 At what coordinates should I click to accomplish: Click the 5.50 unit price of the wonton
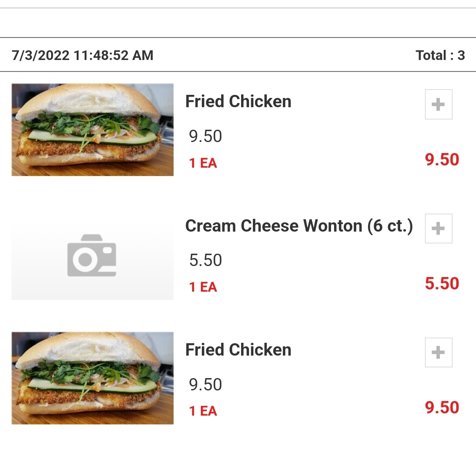pos(205,260)
